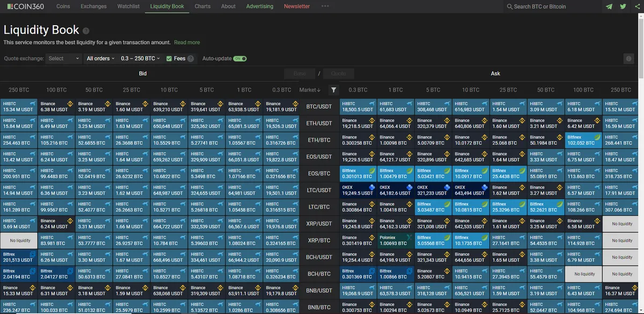Click the COIN360 logo
The width and height of the screenshot is (644, 314).
pyautogui.click(x=26, y=6)
